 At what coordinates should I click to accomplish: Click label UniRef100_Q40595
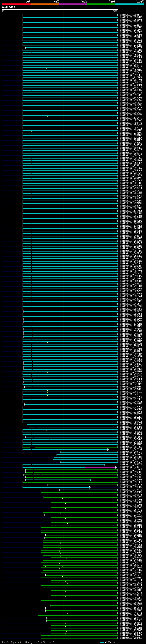click(x=131, y=474)
